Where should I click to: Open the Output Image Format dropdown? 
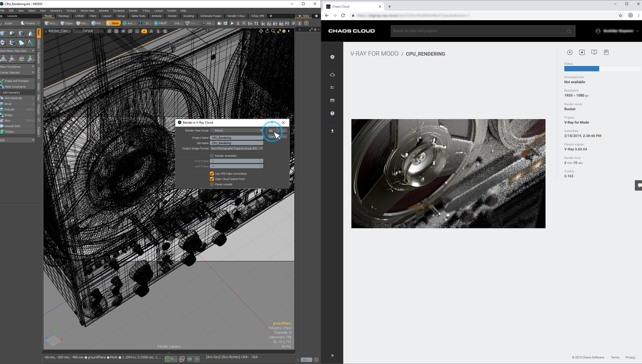pos(236,148)
